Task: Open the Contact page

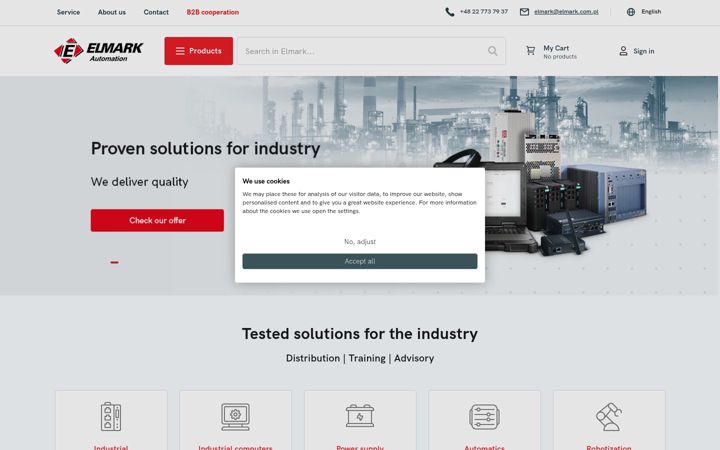Action: click(156, 12)
